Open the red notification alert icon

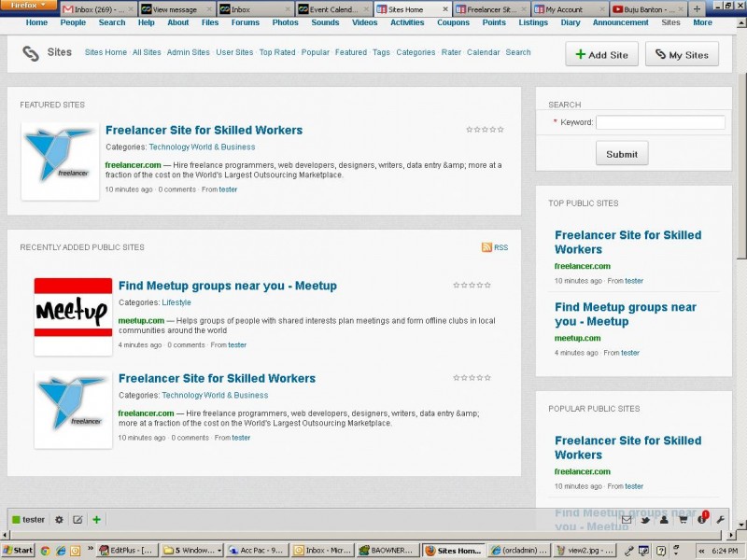[x=702, y=518]
